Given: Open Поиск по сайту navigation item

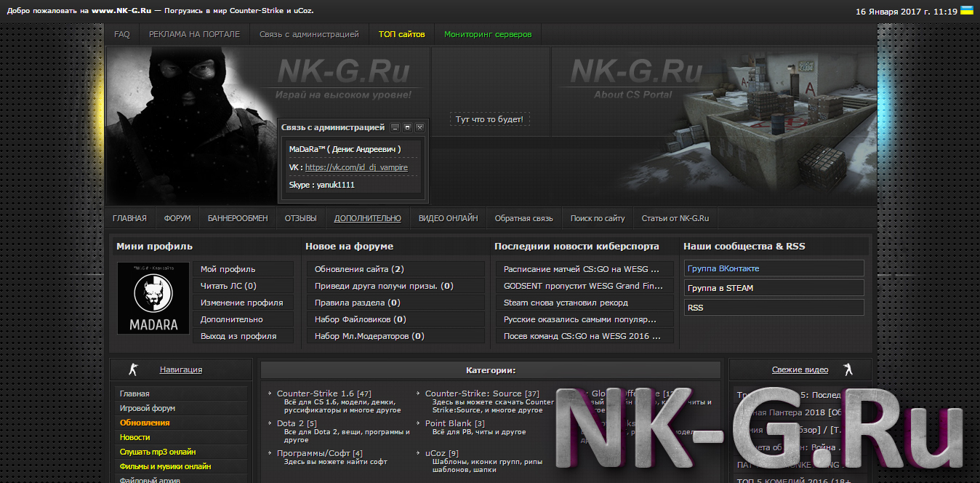Looking at the screenshot, I should (x=598, y=218).
